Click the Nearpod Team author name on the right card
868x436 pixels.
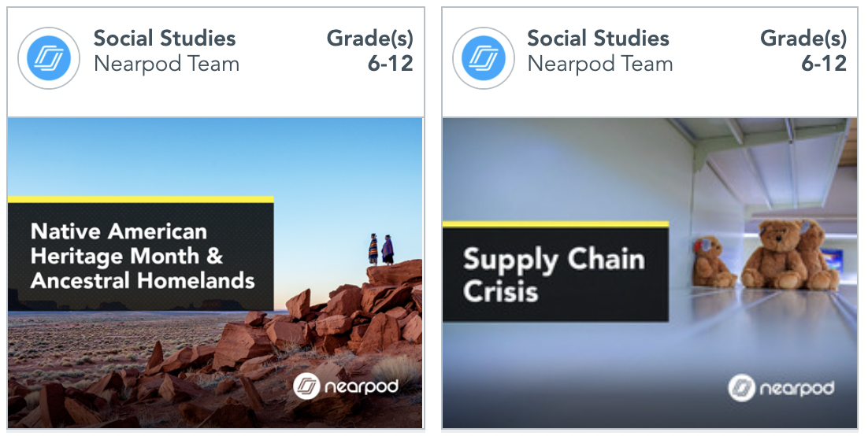(x=600, y=64)
